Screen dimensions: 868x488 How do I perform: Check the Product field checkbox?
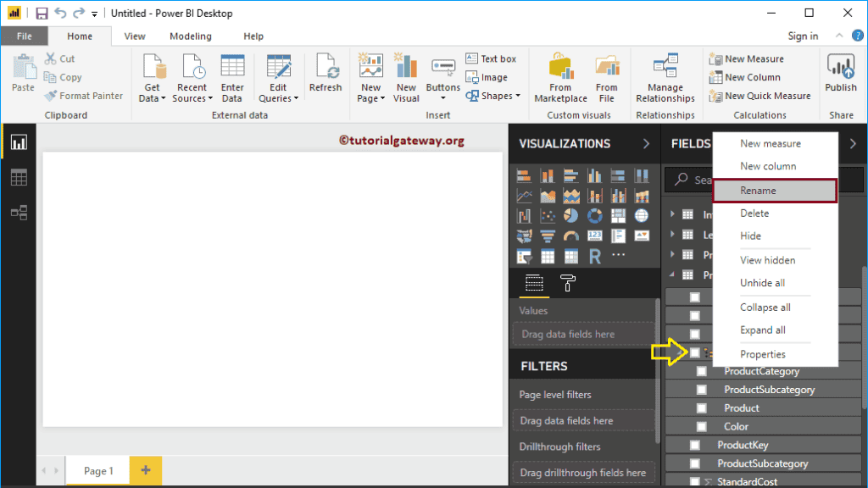701,408
